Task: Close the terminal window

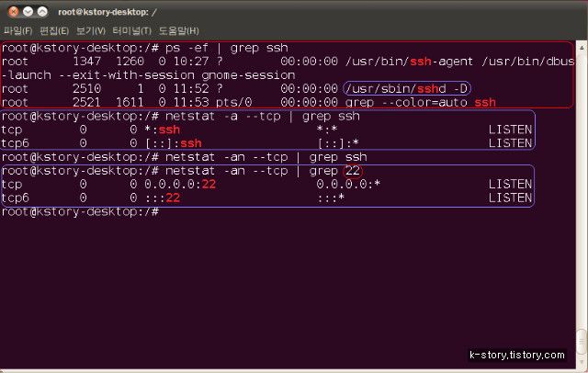Action: pos(14,12)
